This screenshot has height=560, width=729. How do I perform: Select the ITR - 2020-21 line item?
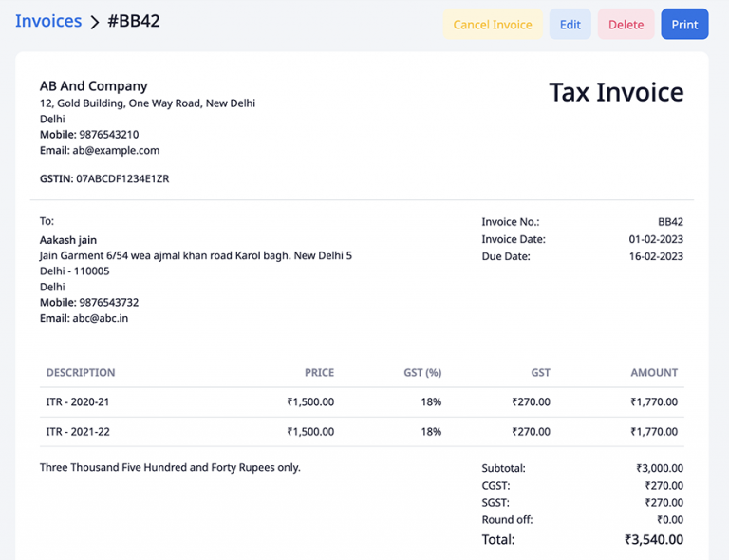(x=78, y=402)
